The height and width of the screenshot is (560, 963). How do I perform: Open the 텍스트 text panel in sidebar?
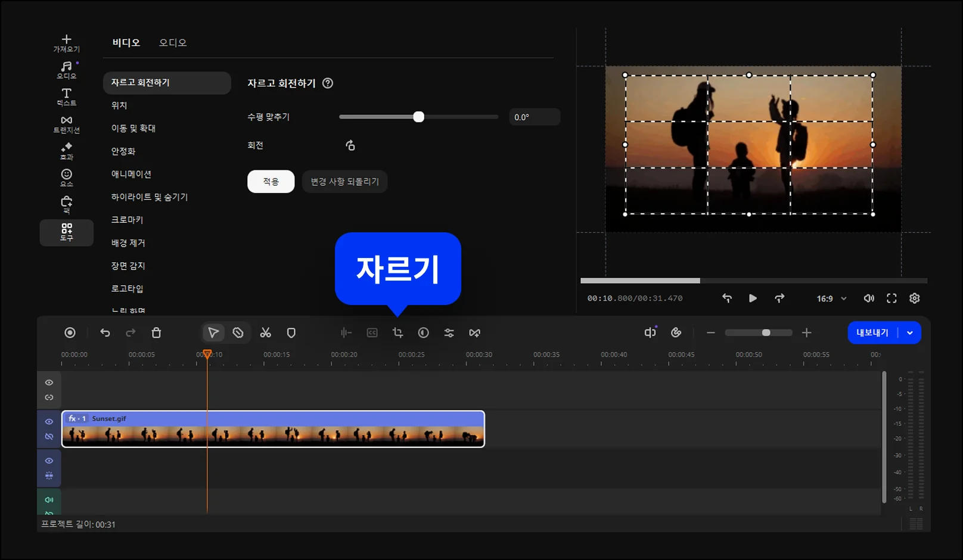click(x=66, y=97)
